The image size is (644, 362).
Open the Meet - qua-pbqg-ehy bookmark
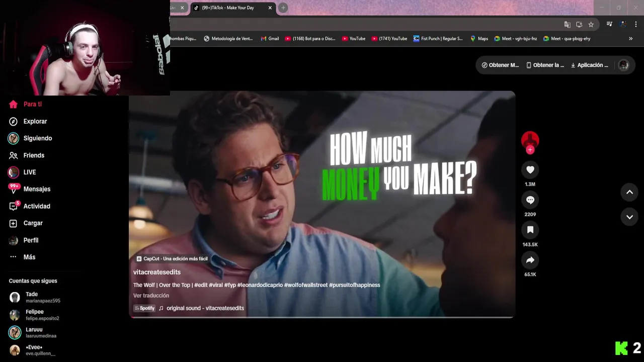tap(567, 39)
